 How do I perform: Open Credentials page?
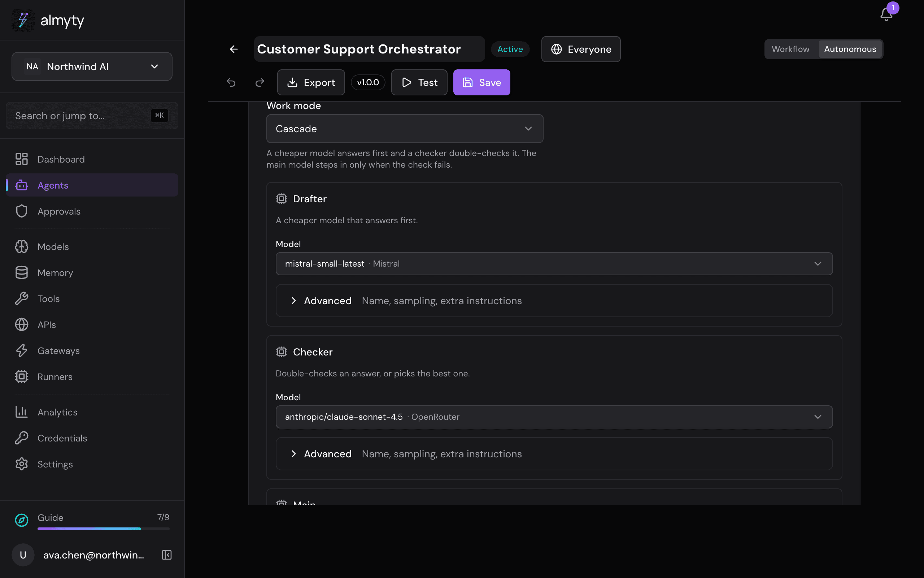[x=92, y=438]
